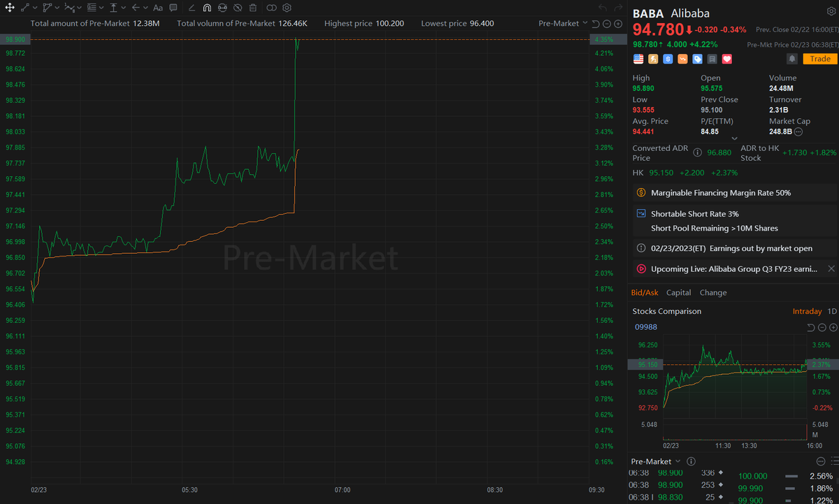Expand the wave pattern tool dropdown
This screenshot has height=504, width=839.
[x=80, y=8]
